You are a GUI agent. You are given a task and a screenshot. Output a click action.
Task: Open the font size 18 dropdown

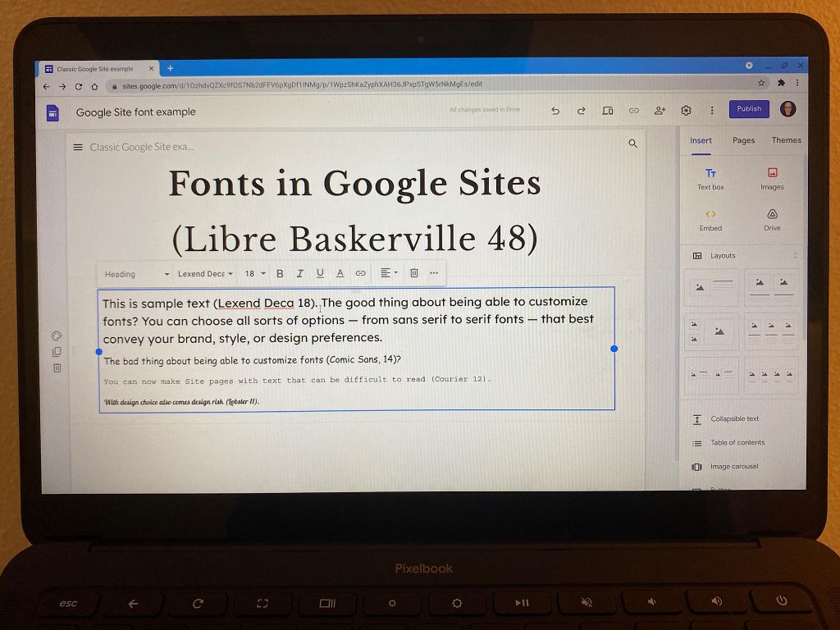tap(253, 273)
